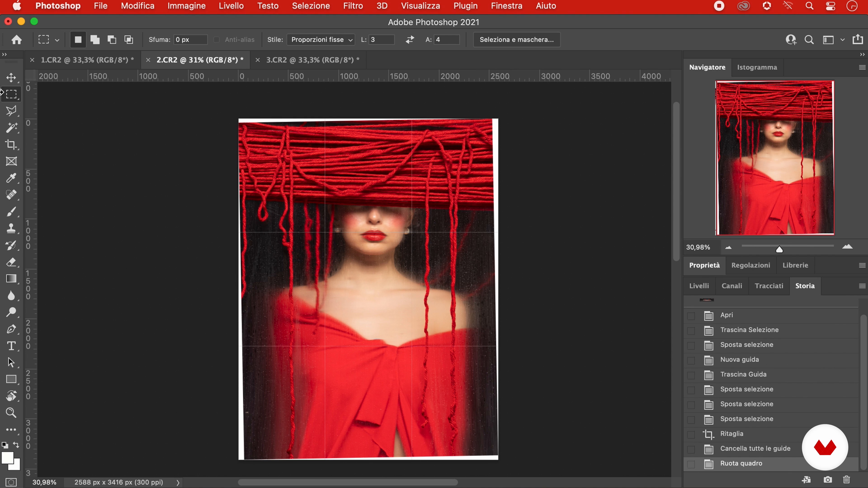This screenshot has height=488, width=868.
Task: Switch to the Livelli tab
Action: pos(699,286)
